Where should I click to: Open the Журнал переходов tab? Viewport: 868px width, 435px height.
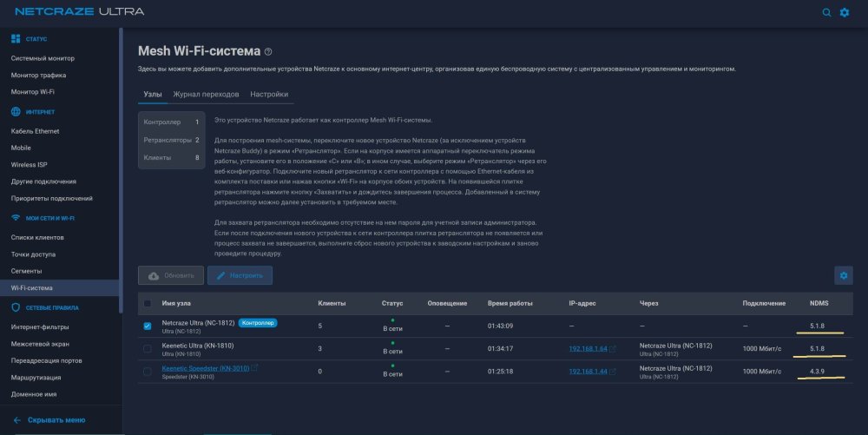(206, 94)
